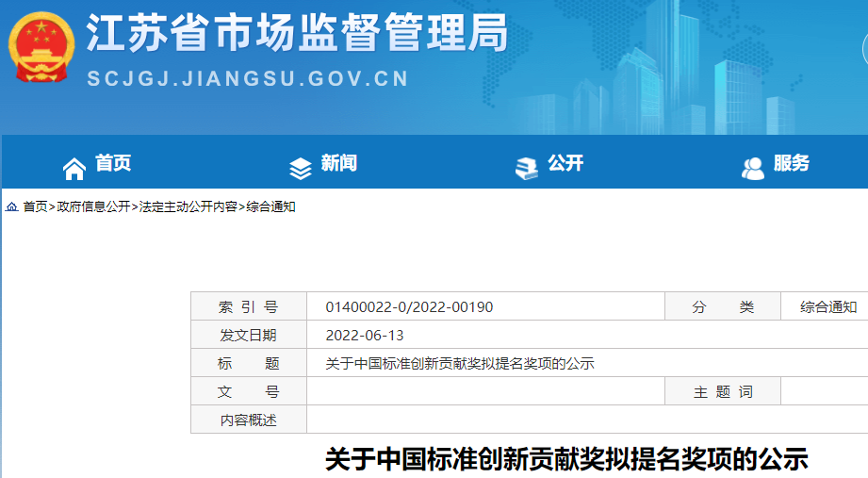Click 综合通知 at the breadcrumb end
Screen dimensions: 868x478
(271, 206)
